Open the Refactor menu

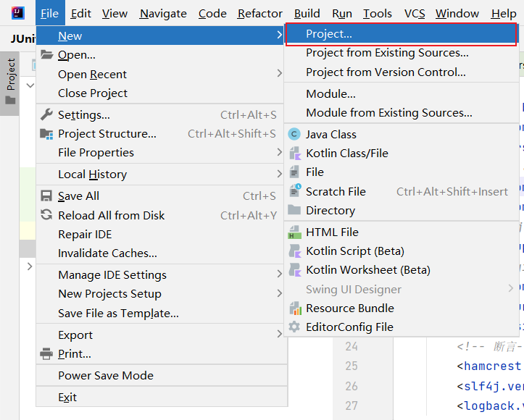pyautogui.click(x=260, y=13)
